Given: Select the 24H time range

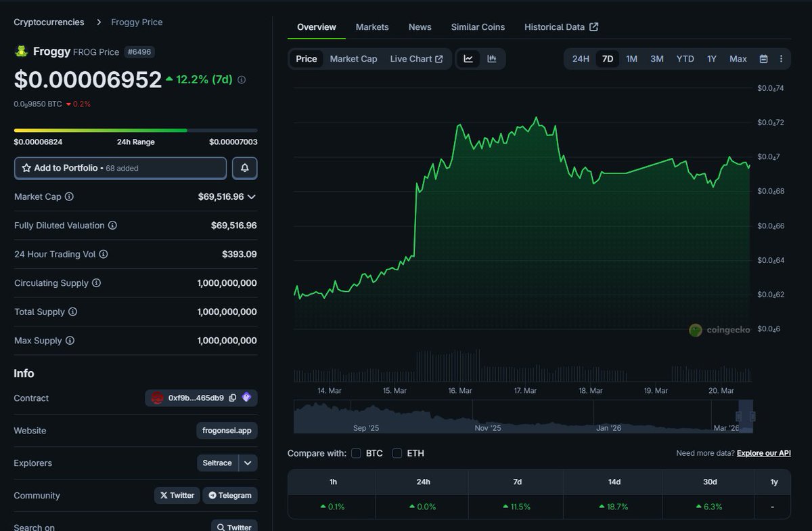Looking at the screenshot, I should 581,59.
